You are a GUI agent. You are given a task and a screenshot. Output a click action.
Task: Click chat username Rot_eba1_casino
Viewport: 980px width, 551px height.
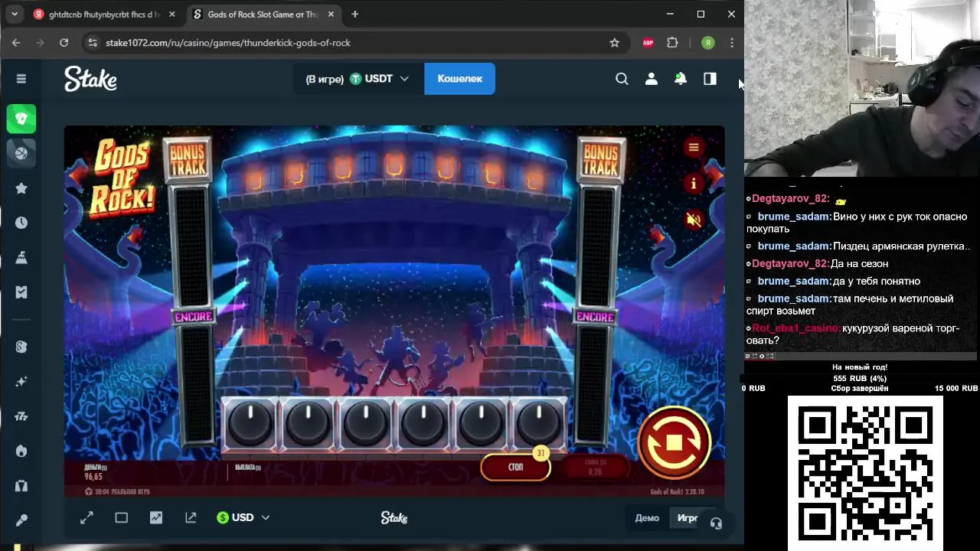pyautogui.click(x=795, y=328)
